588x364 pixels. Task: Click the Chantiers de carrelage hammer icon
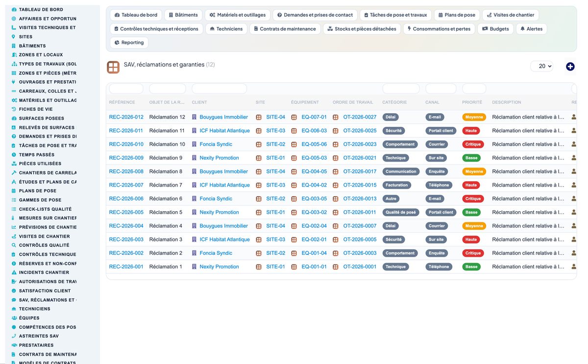(14, 172)
